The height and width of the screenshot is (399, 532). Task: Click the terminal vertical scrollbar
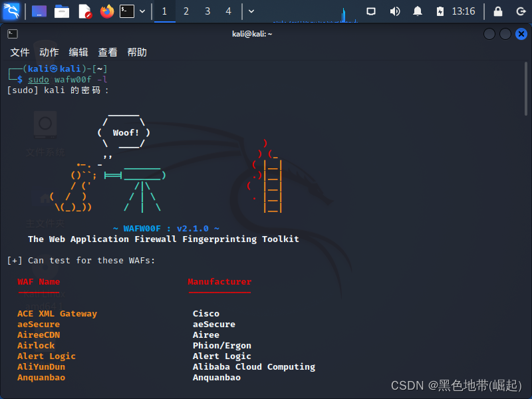tap(526, 89)
